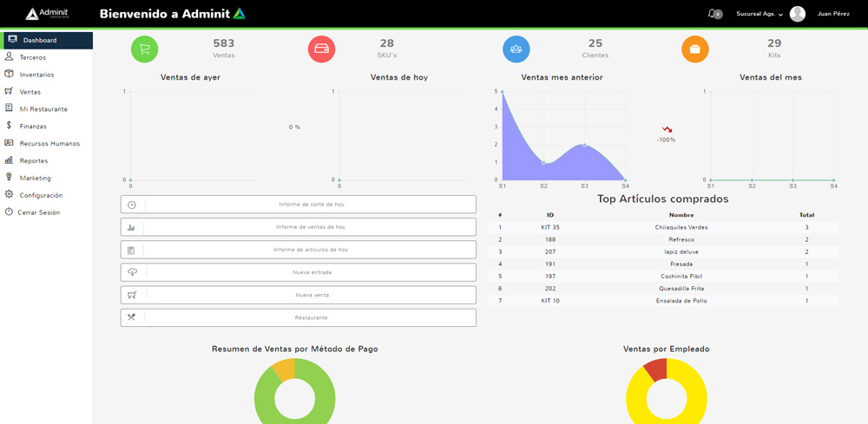
Task: Click the user avatar picture
Action: (798, 14)
